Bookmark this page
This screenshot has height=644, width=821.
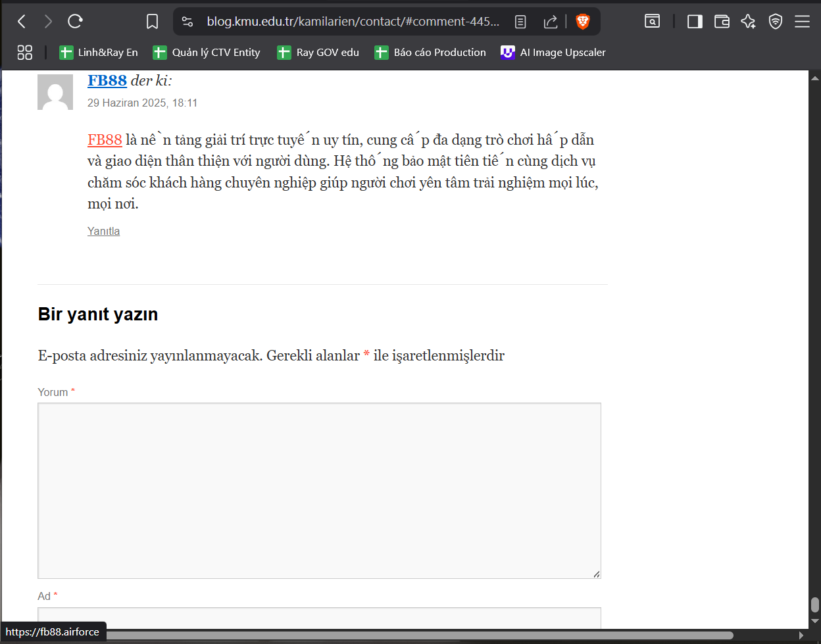coord(152,22)
